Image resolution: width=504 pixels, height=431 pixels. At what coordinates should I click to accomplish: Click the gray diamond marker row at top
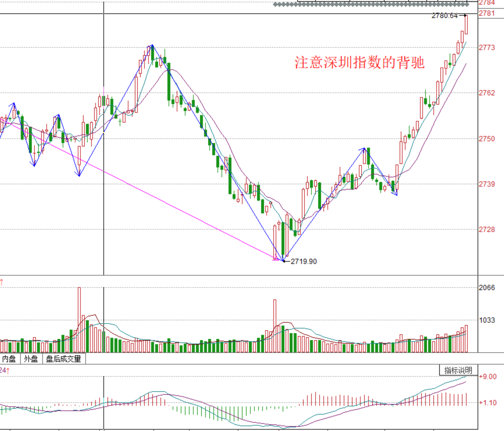click(x=371, y=5)
